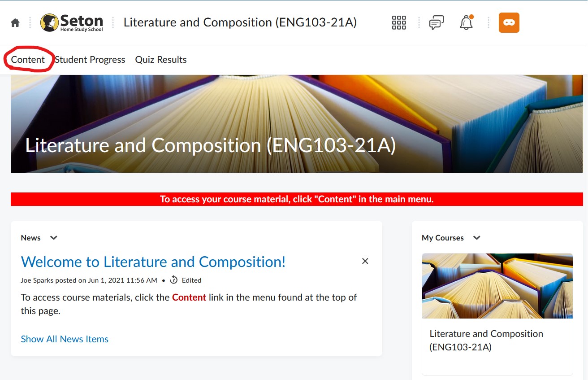588x380 pixels.
Task: Dismiss the Welcome news item
Action: click(x=365, y=261)
